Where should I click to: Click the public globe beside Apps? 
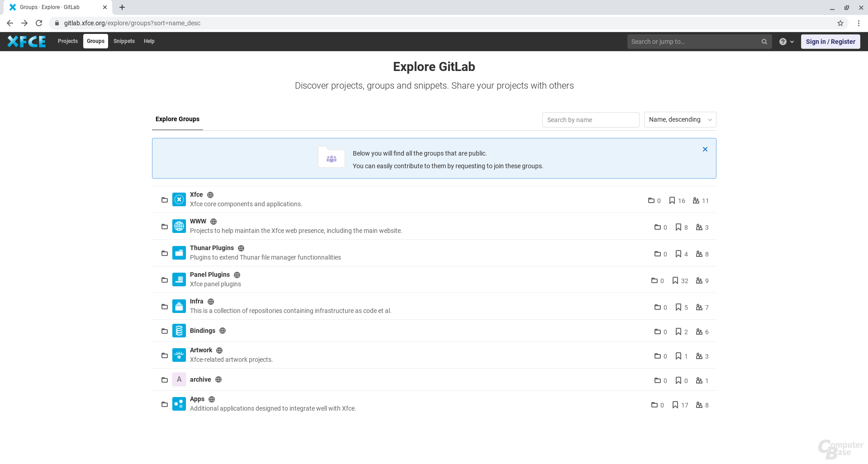point(212,399)
